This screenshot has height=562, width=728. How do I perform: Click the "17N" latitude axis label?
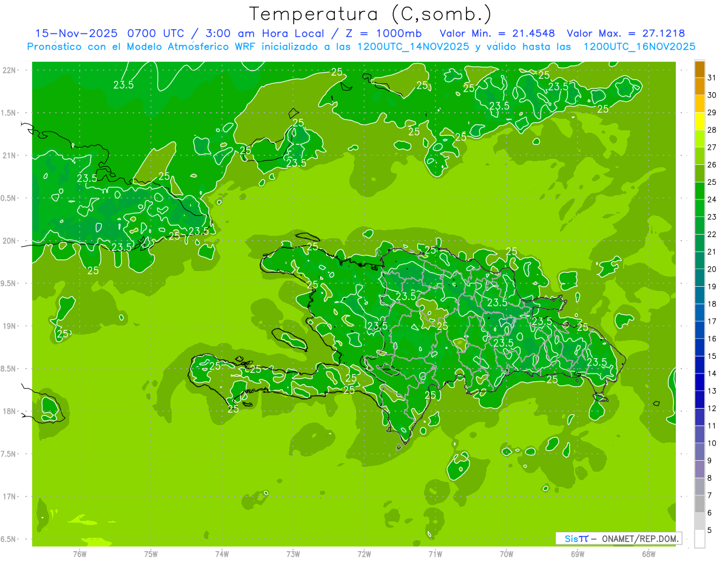[8, 497]
